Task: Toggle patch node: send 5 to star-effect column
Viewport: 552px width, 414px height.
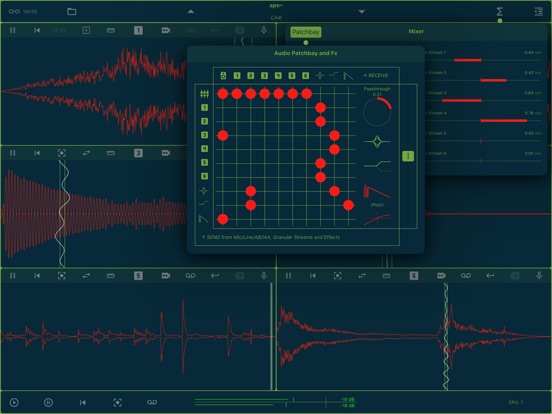Action: 320,163
